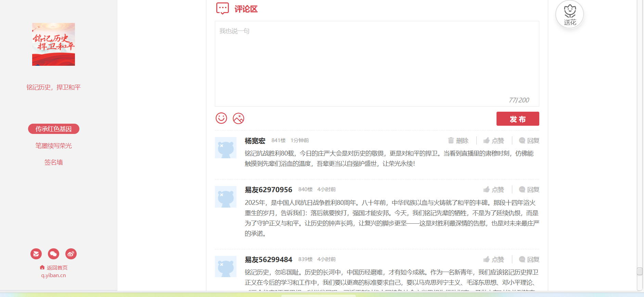This screenshot has height=297, width=644.
Task: Reply to 易友56299484's comment
Action: [529, 259]
